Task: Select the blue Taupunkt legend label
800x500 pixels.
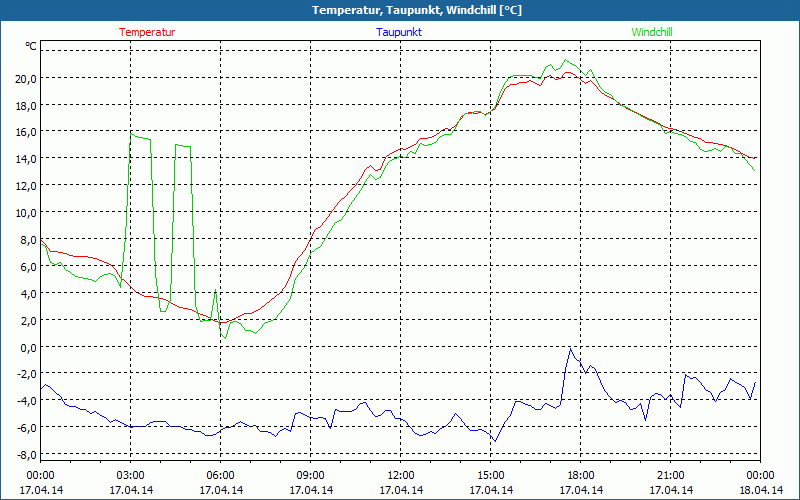Action: (399, 32)
